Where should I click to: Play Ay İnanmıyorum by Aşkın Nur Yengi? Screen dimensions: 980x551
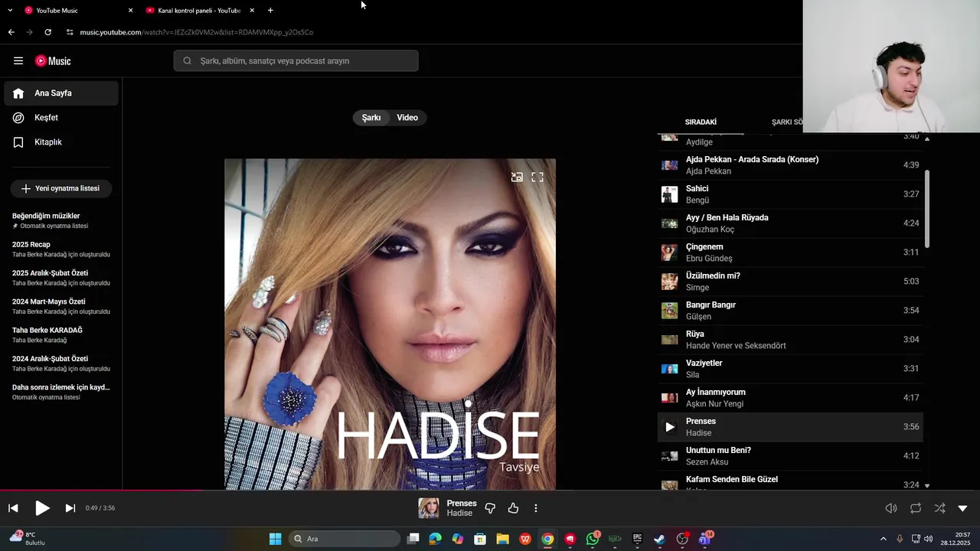(790, 398)
